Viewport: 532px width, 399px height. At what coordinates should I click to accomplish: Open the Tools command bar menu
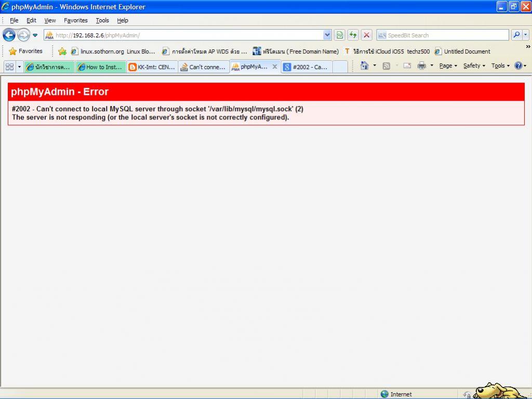coord(500,66)
